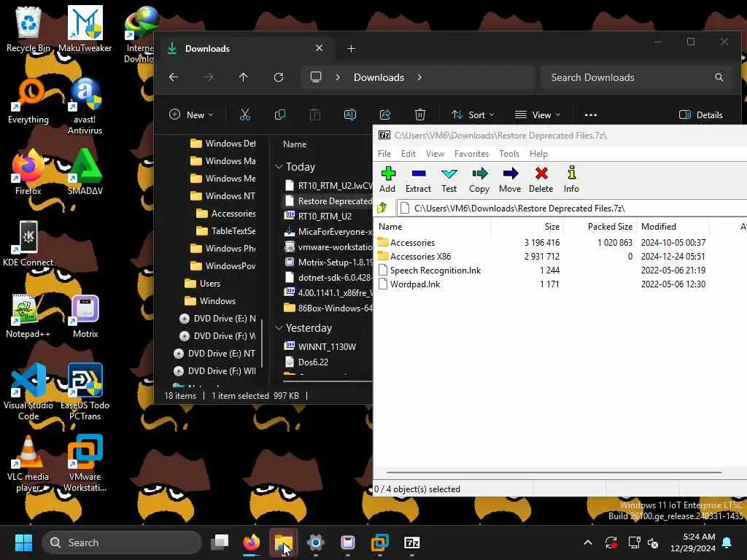The width and height of the screenshot is (747, 560).
Task: Toggle the Details pane button
Action: pyautogui.click(x=701, y=114)
